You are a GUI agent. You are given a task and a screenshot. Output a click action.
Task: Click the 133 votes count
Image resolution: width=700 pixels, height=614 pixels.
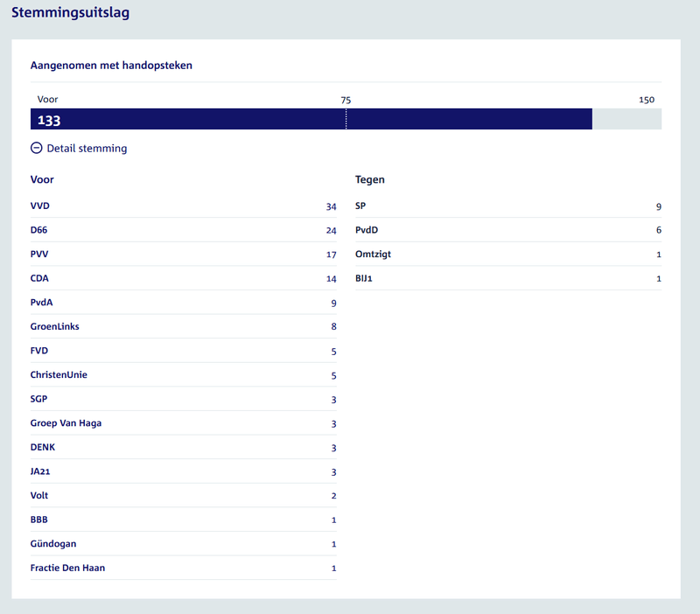click(x=49, y=121)
